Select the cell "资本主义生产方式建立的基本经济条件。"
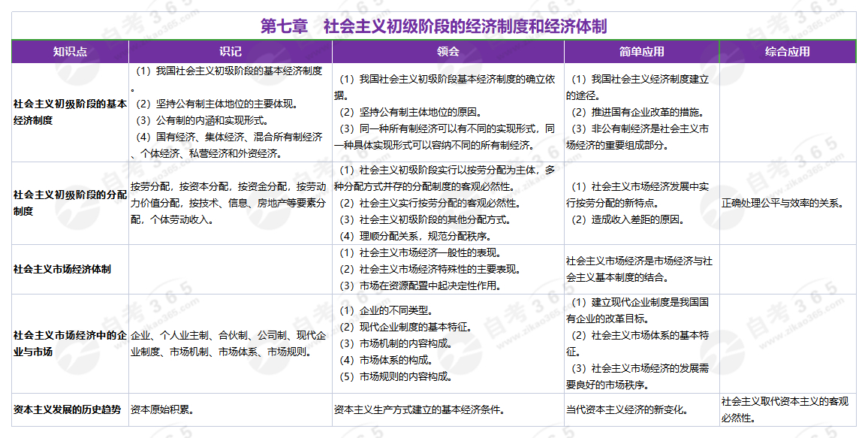868x438 pixels. coord(418,410)
